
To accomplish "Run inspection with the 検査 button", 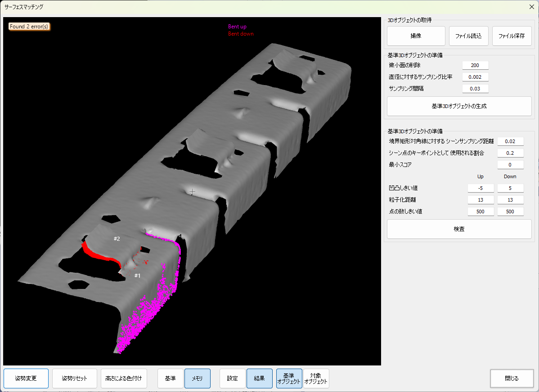I will [459, 229].
